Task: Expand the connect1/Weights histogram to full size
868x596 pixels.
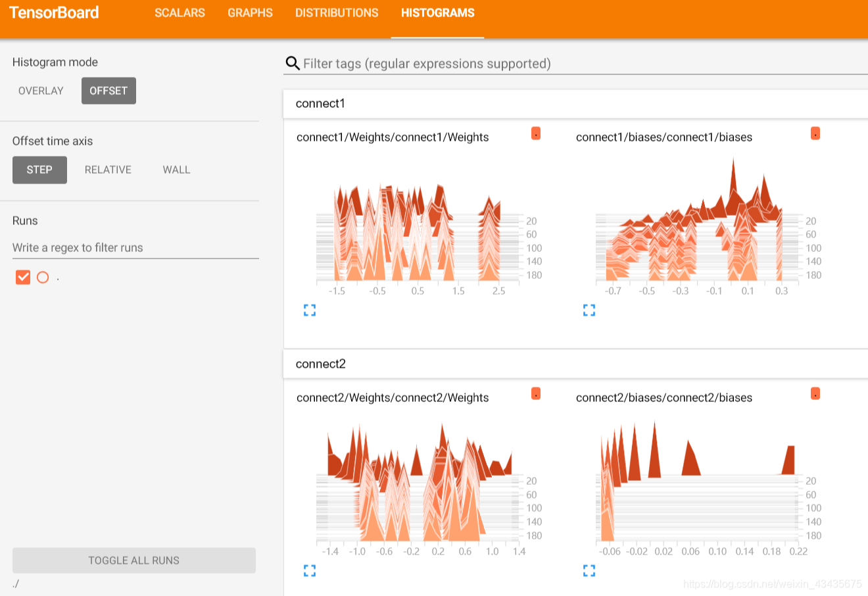Action: (310, 310)
